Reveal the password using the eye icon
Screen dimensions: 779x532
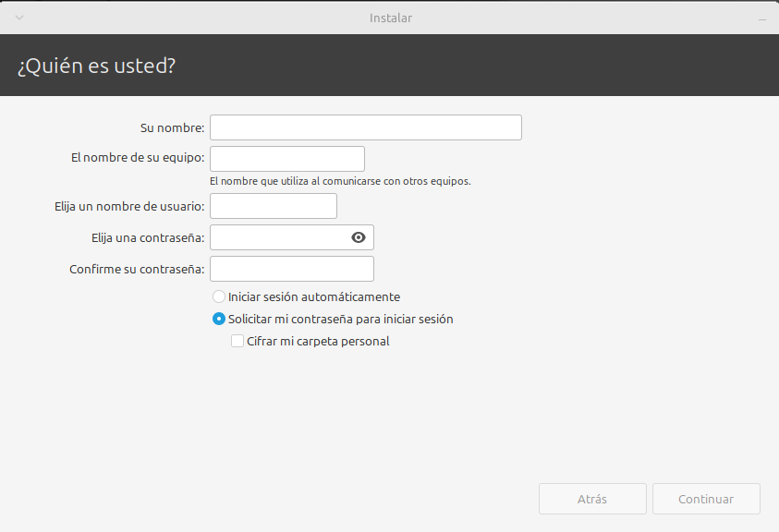point(359,237)
